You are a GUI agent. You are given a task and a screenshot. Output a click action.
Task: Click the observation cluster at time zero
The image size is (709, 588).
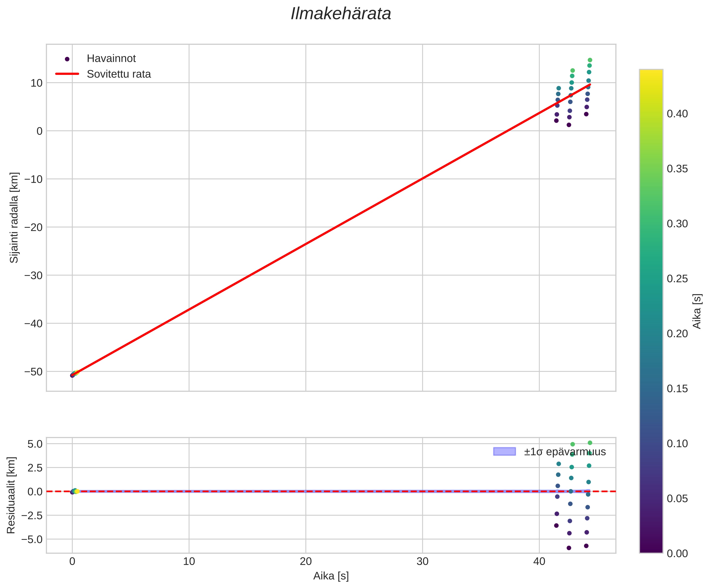(74, 374)
